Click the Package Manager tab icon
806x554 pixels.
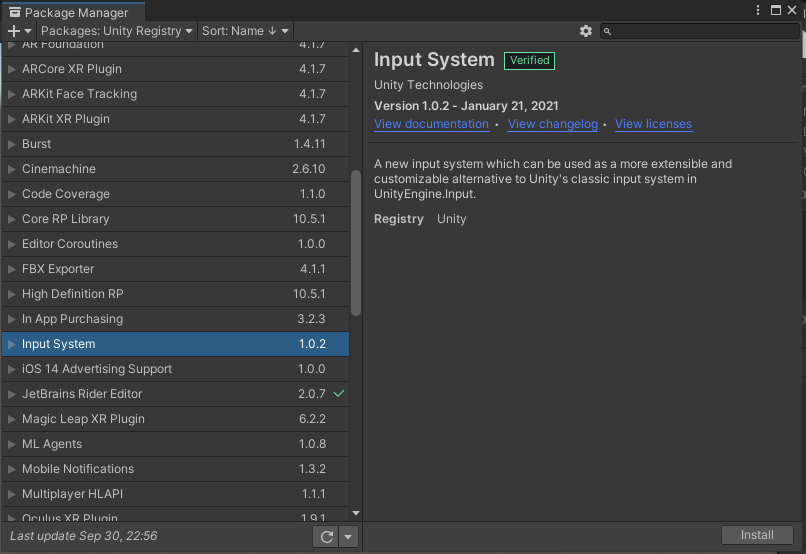coord(15,12)
